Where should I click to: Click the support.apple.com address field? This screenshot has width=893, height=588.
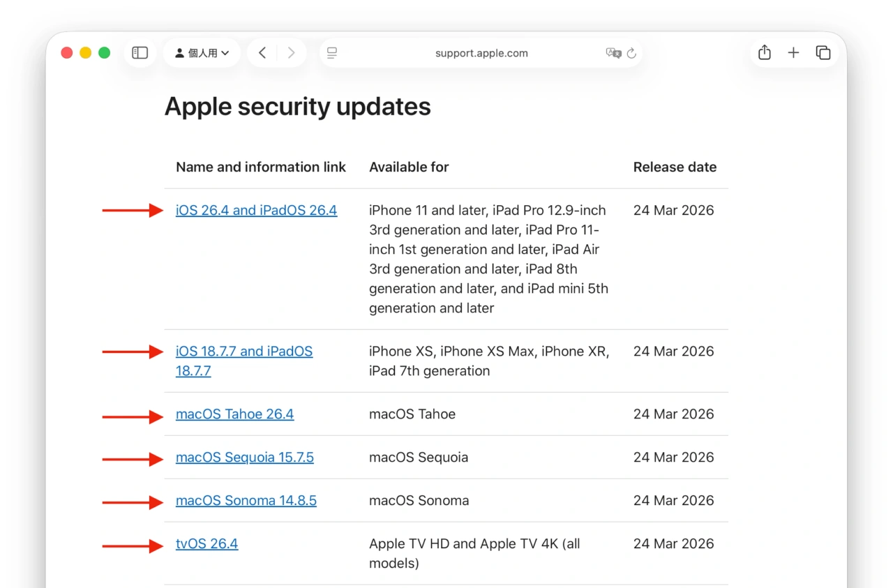481,53
